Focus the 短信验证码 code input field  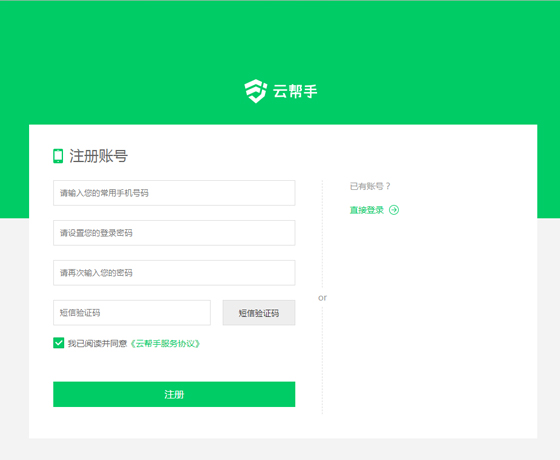tap(132, 313)
